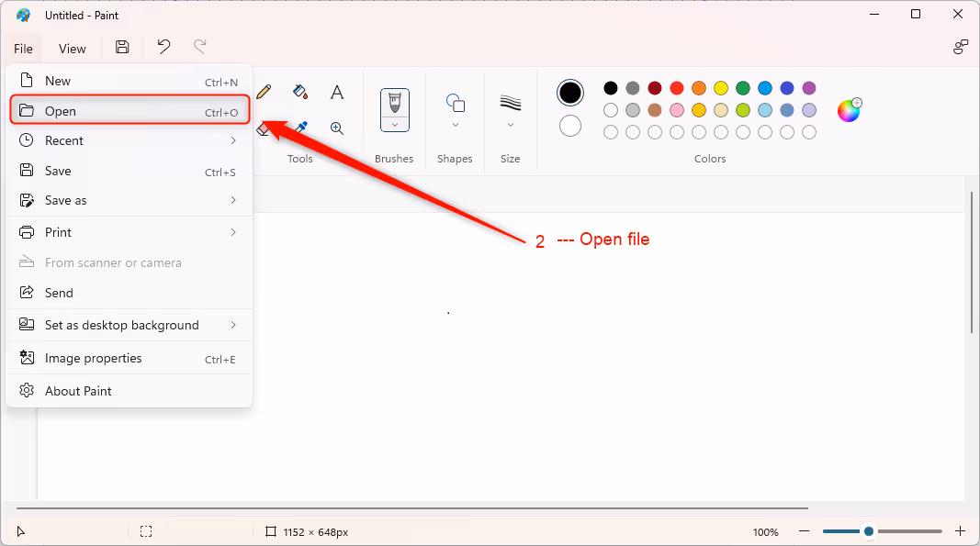Choose New from File menu
Image resolution: width=980 pixels, height=546 pixels.
130,82
